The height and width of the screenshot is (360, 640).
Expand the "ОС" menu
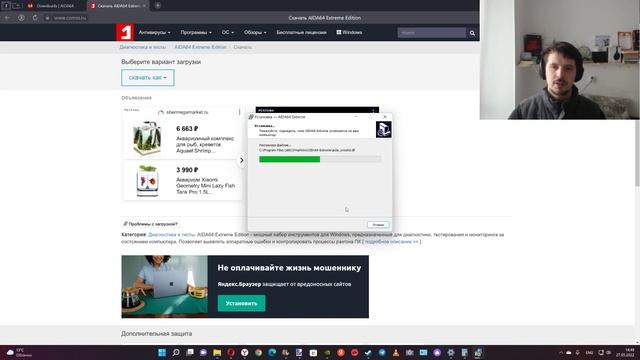click(x=228, y=32)
